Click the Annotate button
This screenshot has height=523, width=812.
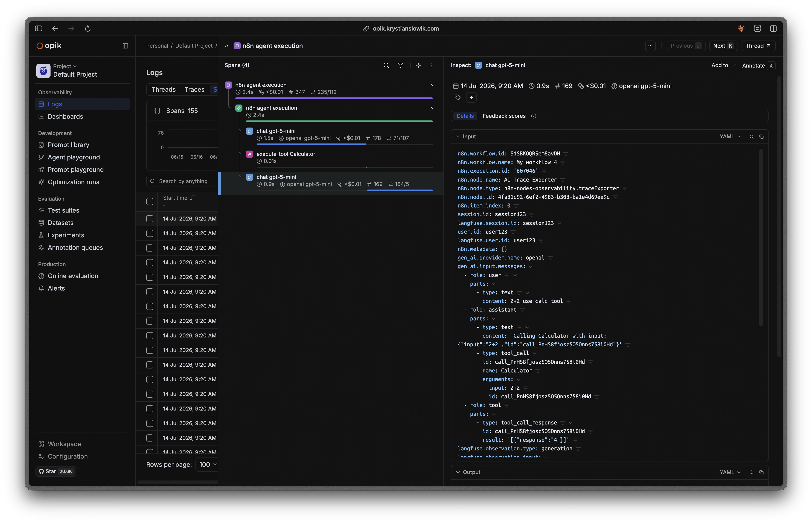758,66
